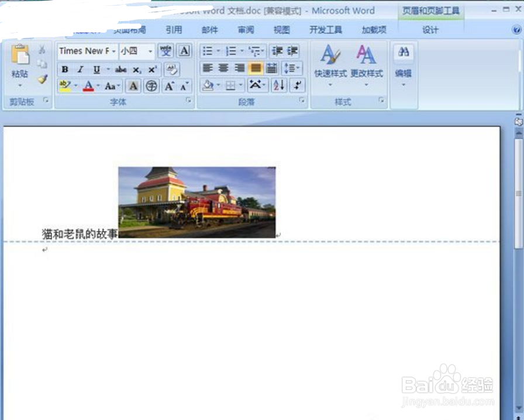This screenshot has height=420, width=524.
Task: Click the vertical scrollbar thumb
Action: click(518, 193)
